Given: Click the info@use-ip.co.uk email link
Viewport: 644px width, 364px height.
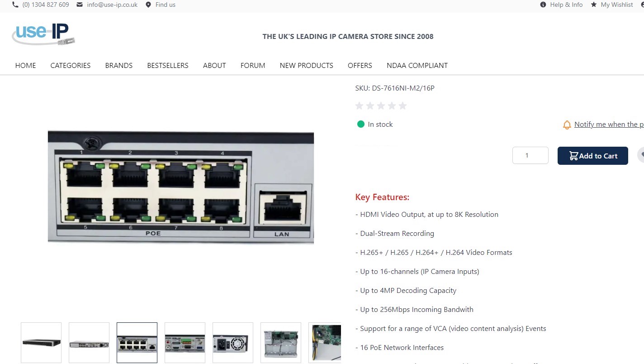Looking at the screenshot, I should point(112,5).
